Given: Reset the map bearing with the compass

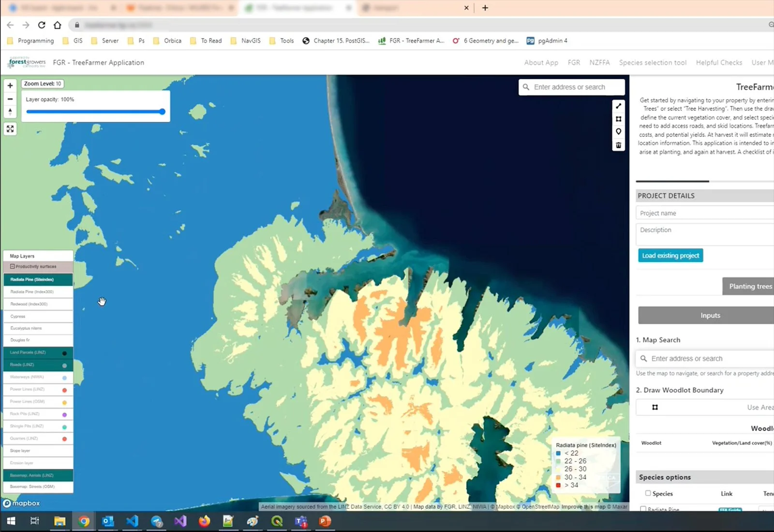Looking at the screenshot, I should coord(10,112).
